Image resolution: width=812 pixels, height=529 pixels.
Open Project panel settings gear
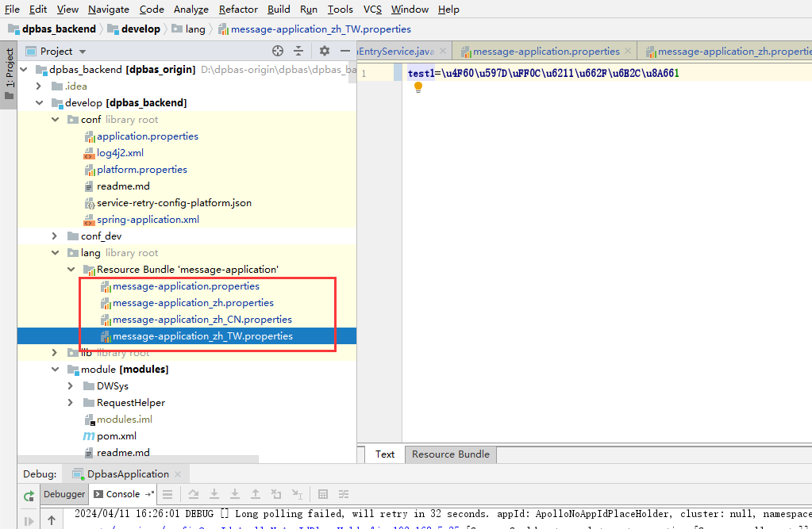tap(324, 51)
